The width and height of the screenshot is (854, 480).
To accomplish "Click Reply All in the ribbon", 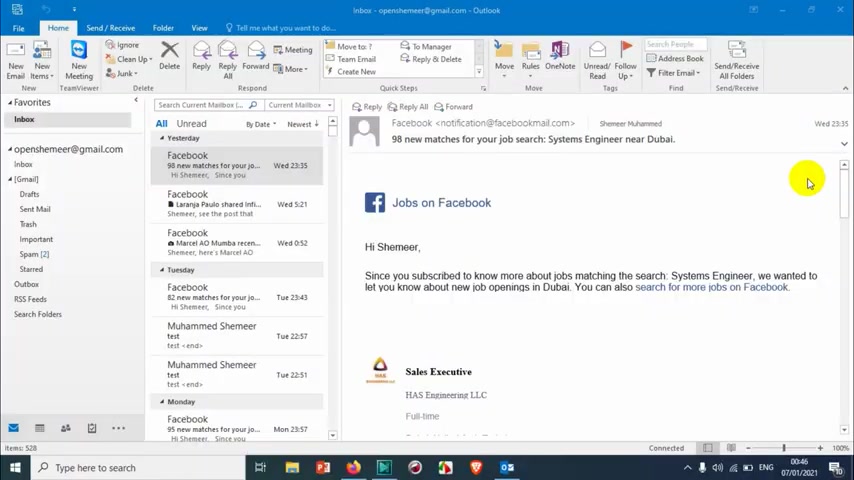I will (x=228, y=60).
